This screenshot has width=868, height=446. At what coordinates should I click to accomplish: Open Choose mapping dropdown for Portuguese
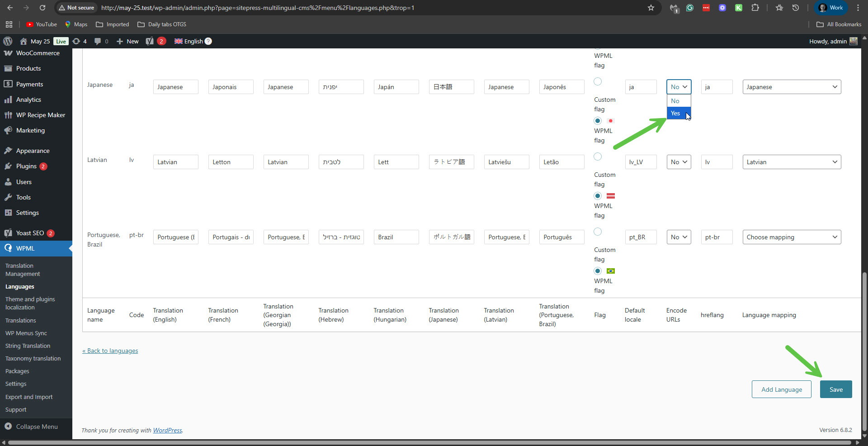click(792, 237)
